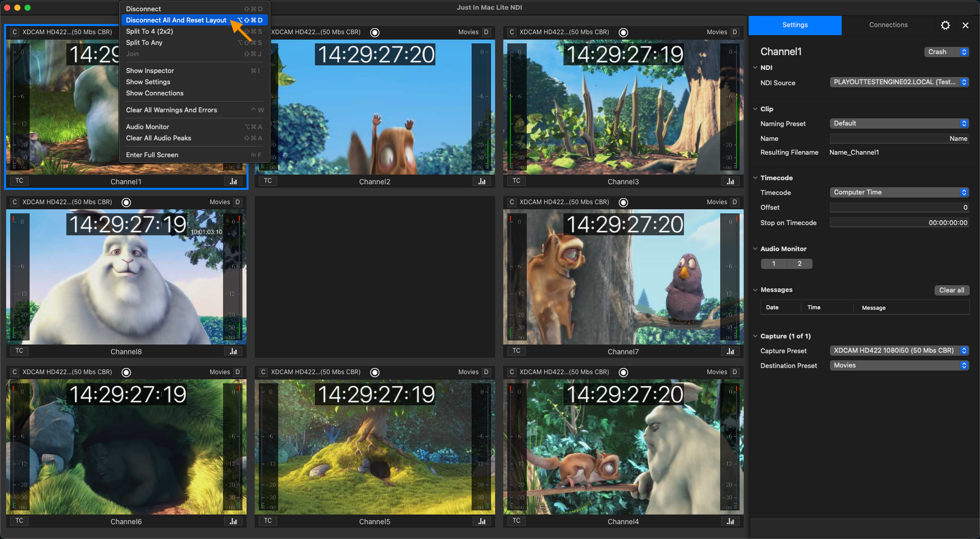Image resolution: width=980 pixels, height=539 pixels.
Task: Open the Naming Preset dropdown
Action: [x=899, y=124]
